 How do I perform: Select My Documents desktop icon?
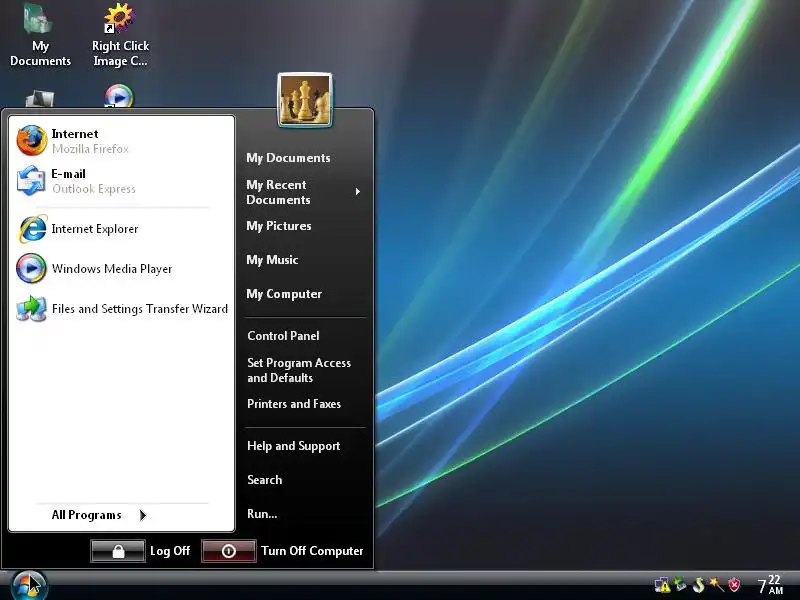tap(40, 35)
